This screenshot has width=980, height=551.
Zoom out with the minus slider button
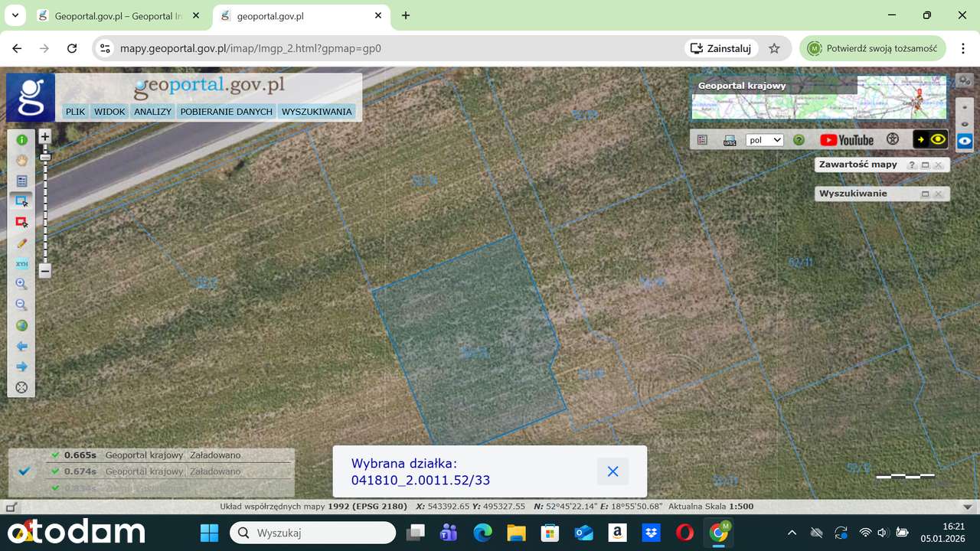45,270
